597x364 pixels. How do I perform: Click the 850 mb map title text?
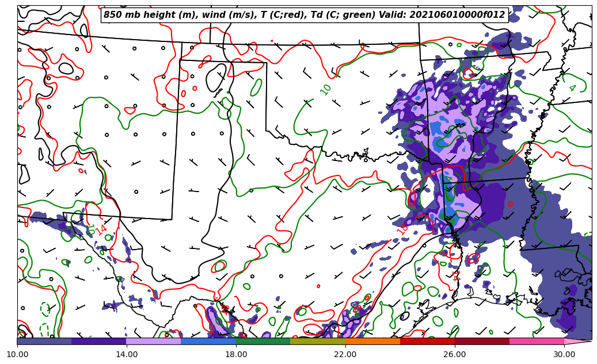click(304, 15)
